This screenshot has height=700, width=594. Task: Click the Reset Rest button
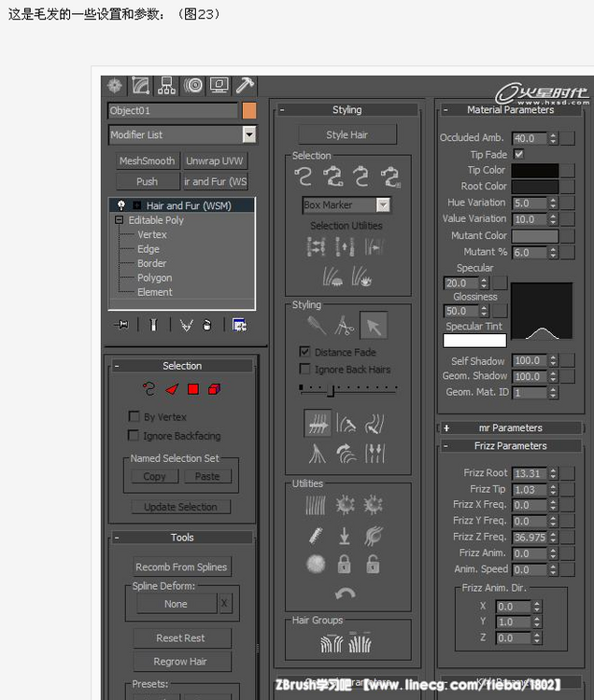[180, 638]
